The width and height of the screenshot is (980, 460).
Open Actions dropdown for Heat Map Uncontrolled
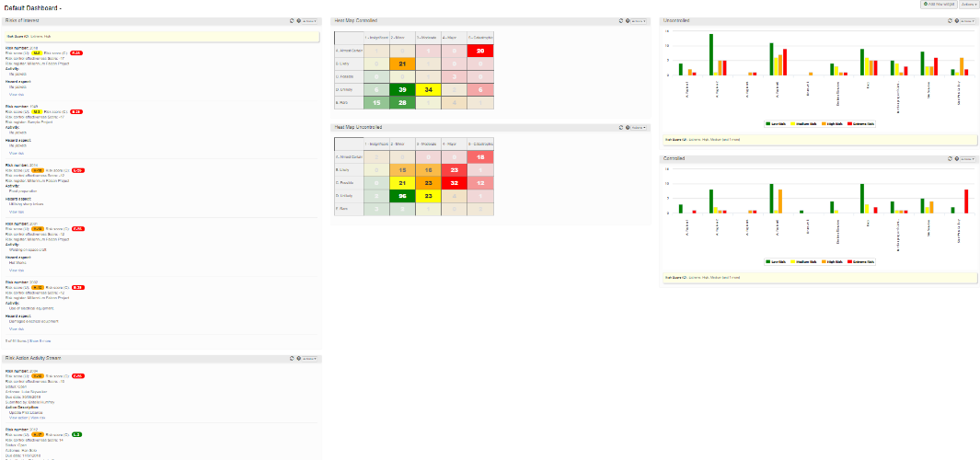coord(639,127)
